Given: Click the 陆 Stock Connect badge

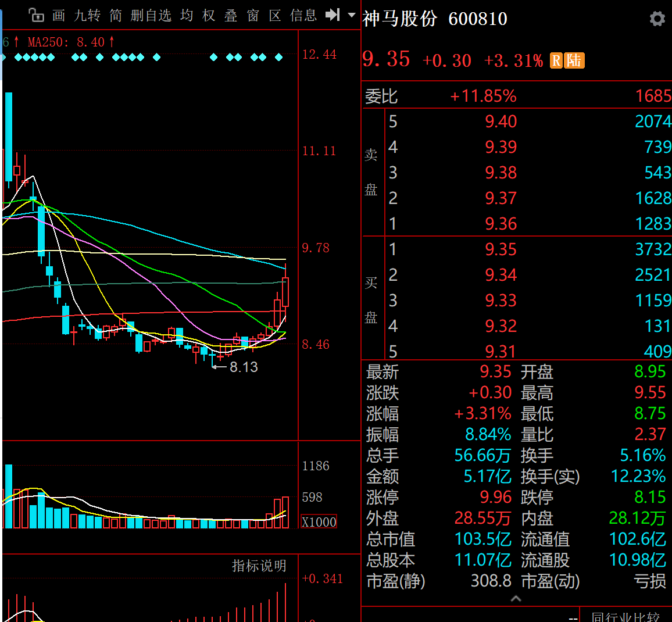Looking at the screenshot, I should coord(574,60).
